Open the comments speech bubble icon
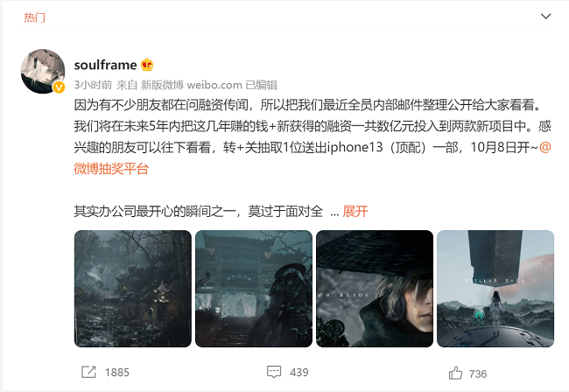569x392 pixels. click(274, 372)
